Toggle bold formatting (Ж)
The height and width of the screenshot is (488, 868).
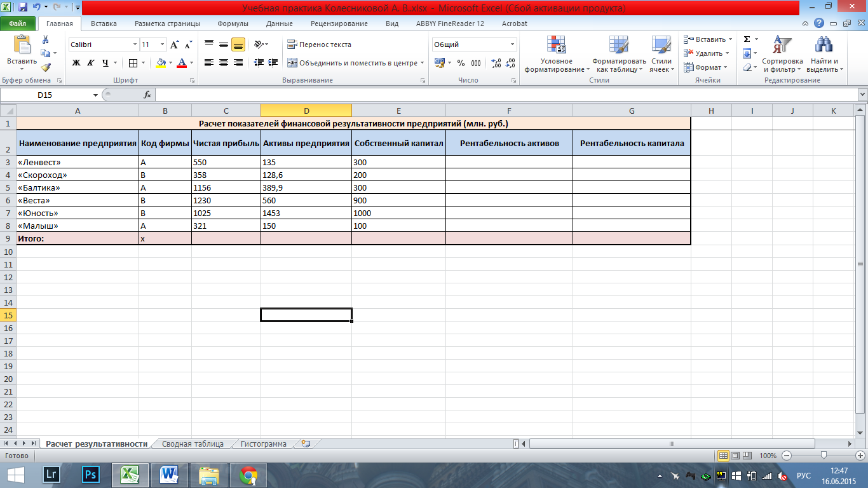76,63
